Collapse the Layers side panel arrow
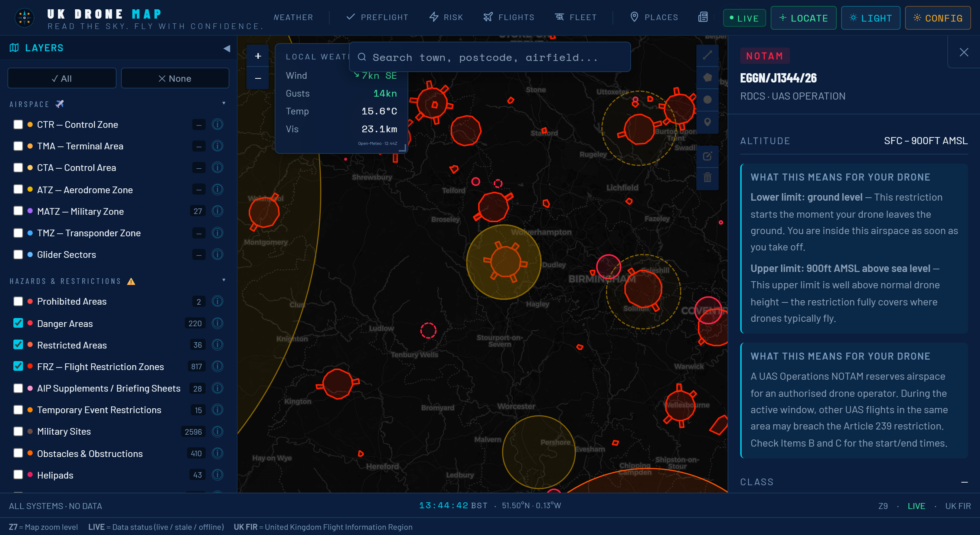 click(x=227, y=48)
